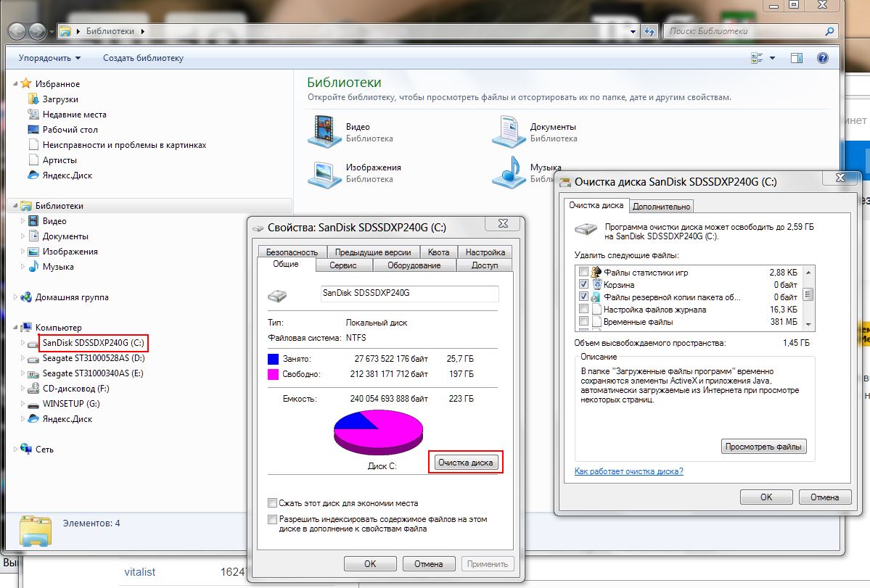Viewport: 870px width, 588px height.
Task: Select Seagate ST31000528AS (D:) drive
Action: (x=93, y=358)
